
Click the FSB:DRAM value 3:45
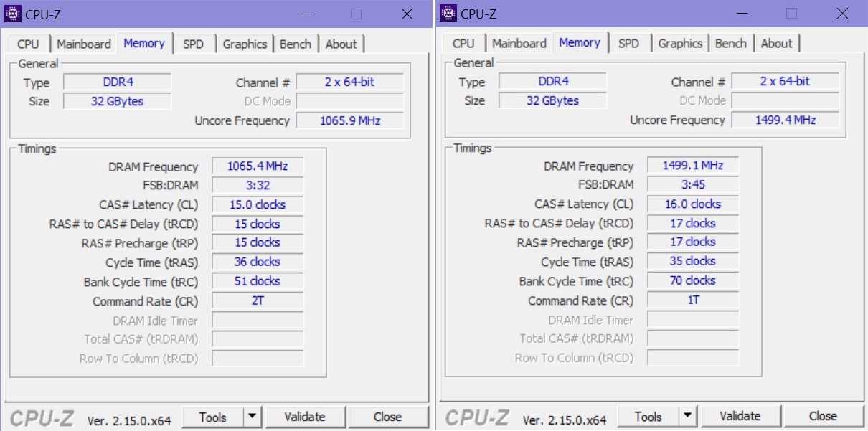[x=693, y=184]
